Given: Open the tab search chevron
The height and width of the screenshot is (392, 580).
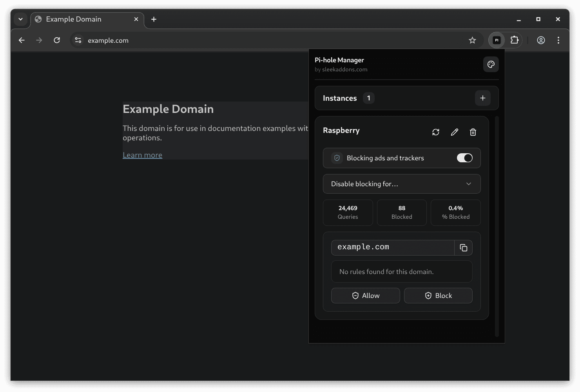Looking at the screenshot, I should [x=20, y=19].
